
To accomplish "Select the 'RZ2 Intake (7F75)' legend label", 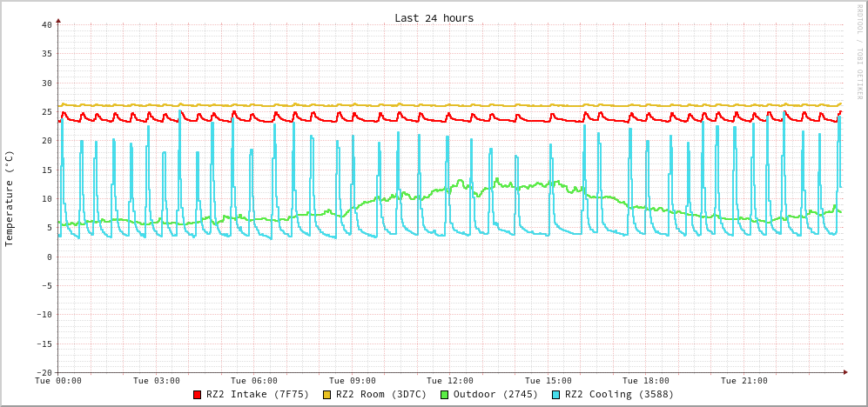I will 258,394.
